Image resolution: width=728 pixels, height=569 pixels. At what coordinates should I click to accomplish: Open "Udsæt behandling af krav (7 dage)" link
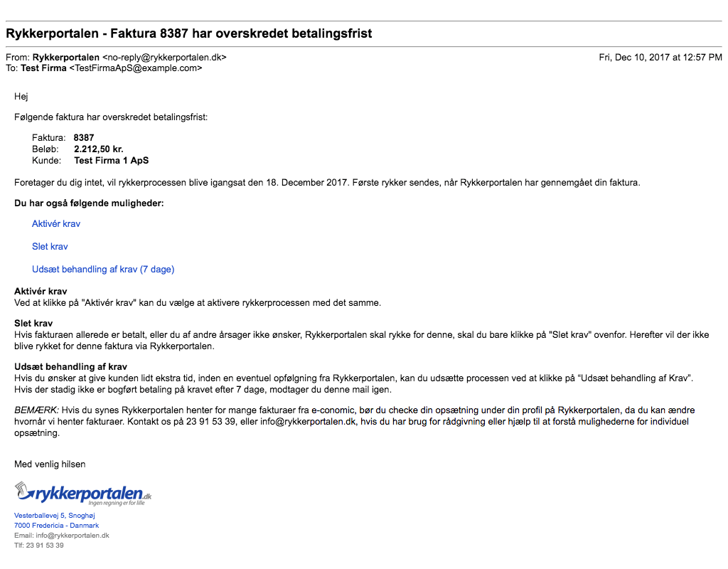(x=103, y=269)
